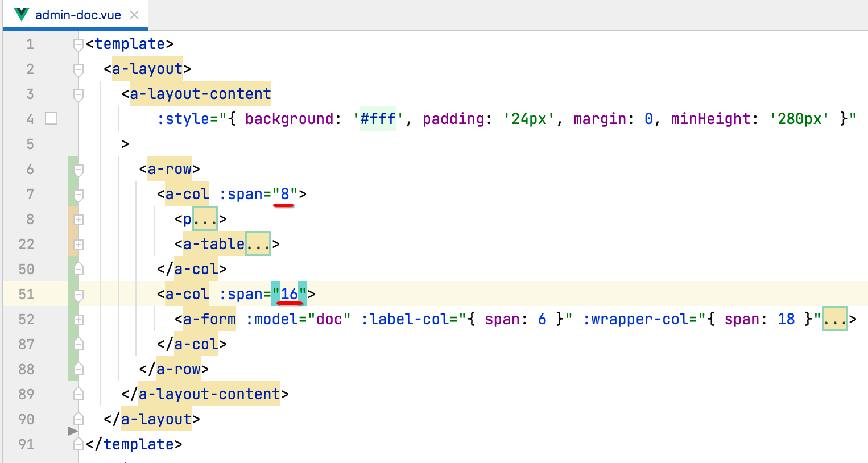Expand the folded p element at line 8
This screenshot has height=463, width=868.
pyautogui.click(x=206, y=218)
